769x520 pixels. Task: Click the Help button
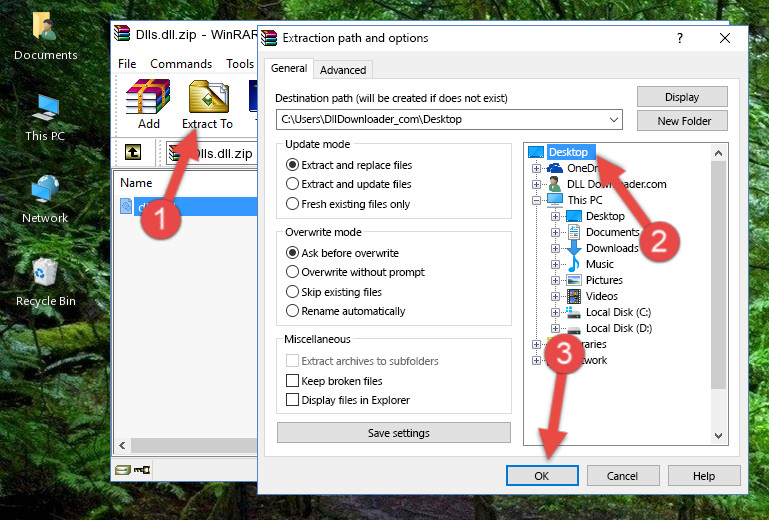point(704,476)
